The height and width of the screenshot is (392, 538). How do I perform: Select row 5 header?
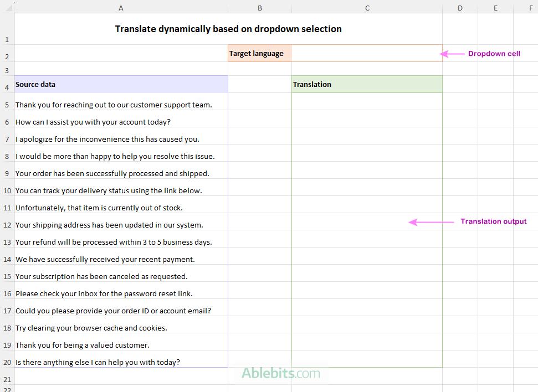pyautogui.click(x=7, y=101)
